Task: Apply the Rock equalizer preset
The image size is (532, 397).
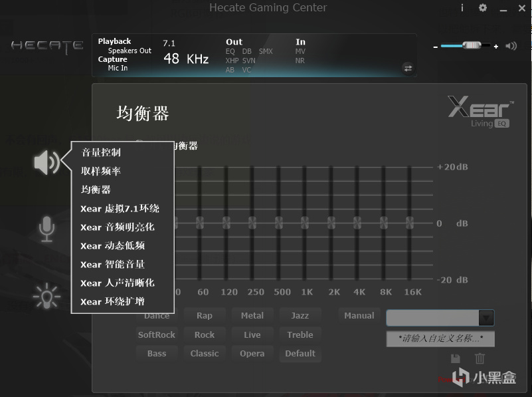Action: click(x=205, y=335)
